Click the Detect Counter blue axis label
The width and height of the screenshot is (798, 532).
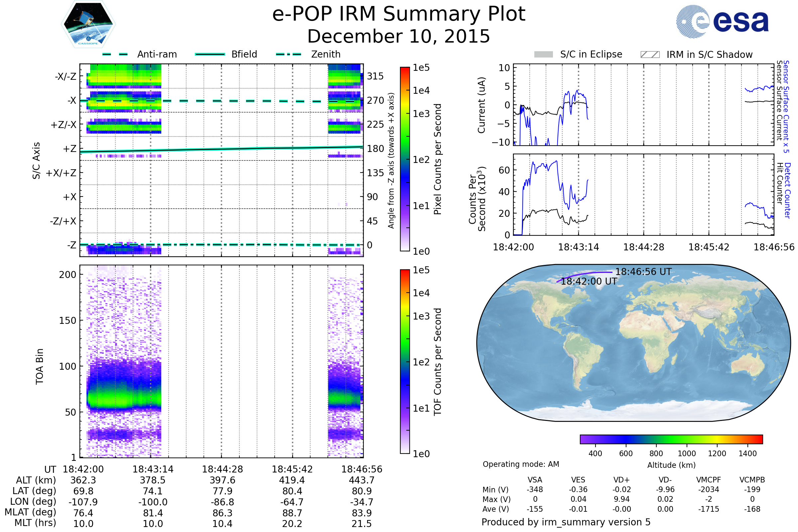coord(787,190)
